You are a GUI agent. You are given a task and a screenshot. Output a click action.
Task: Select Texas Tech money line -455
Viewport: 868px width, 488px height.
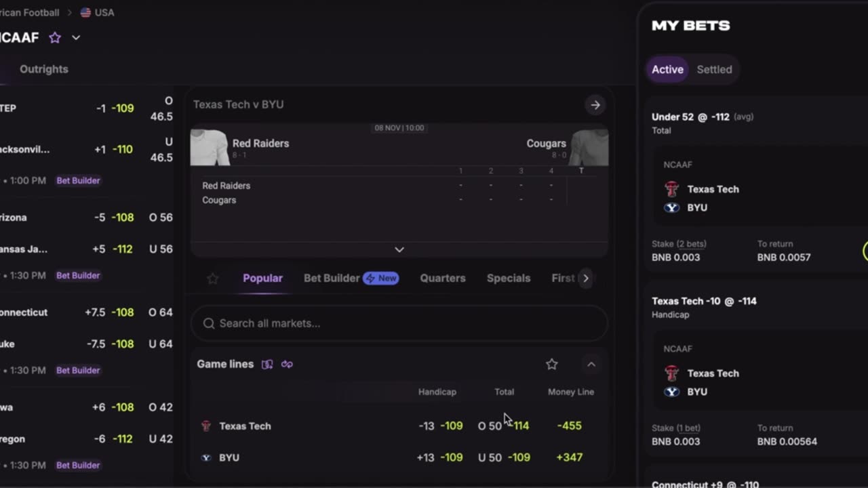(569, 426)
